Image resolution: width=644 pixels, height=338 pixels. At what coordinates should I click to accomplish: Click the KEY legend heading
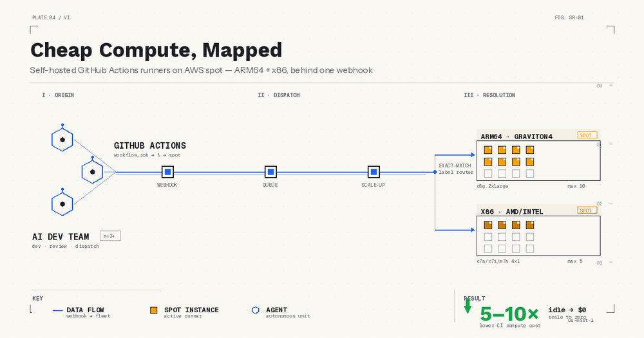tap(37, 299)
